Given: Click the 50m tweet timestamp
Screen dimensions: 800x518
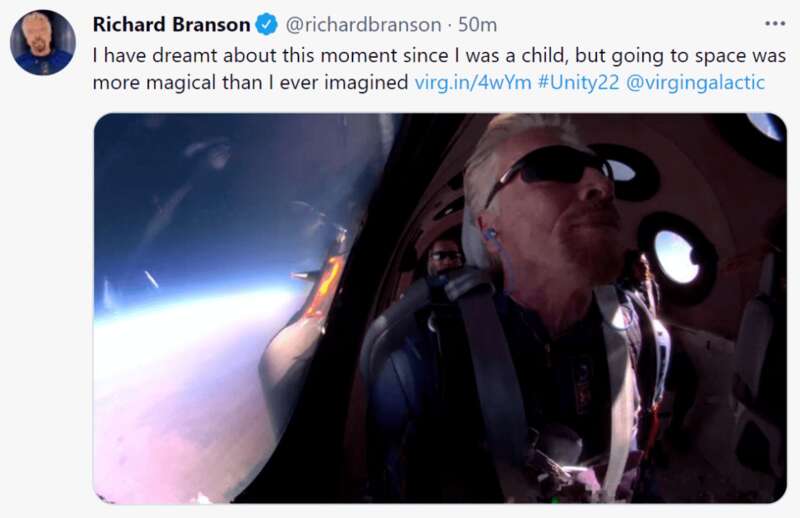Looking at the screenshot, I should click(x=477, y=24).
